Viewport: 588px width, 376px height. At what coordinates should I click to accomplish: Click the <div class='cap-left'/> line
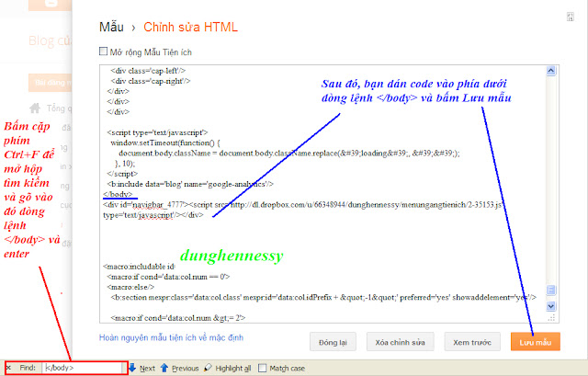pyautogui.click(x=148, y=71)
